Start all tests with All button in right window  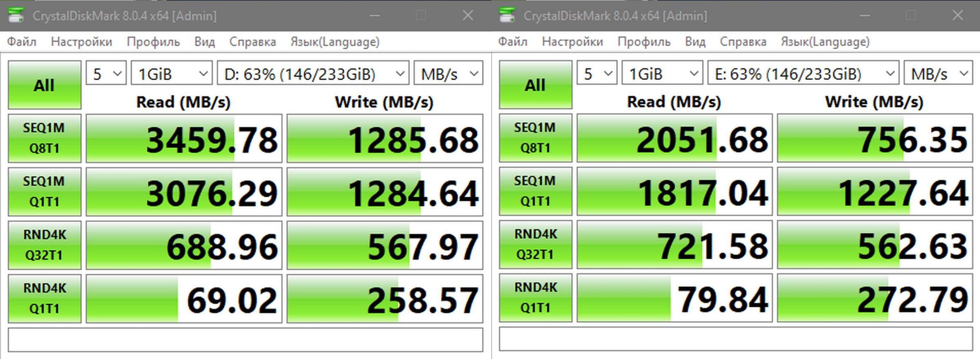coord(535,85)
